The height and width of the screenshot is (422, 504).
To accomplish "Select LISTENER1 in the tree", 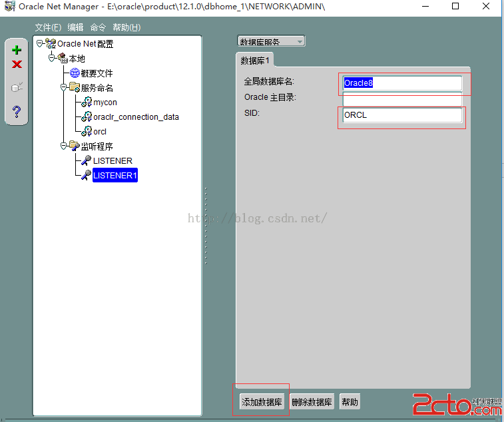I will [x=115, y=175].
